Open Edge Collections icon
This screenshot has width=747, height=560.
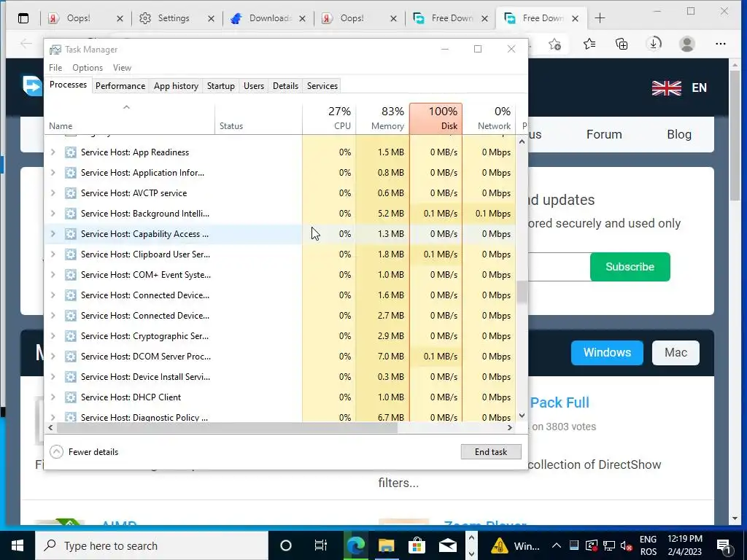coord(622,44)
